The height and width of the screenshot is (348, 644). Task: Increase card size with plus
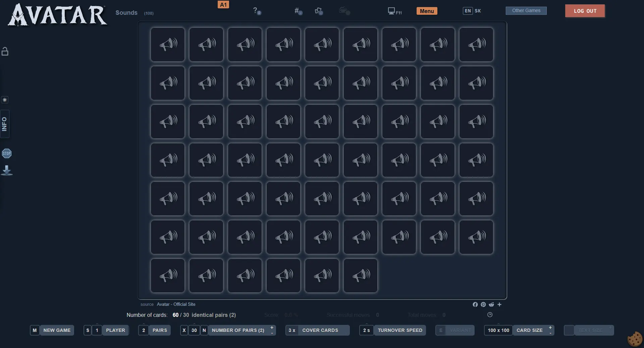pos(550,328)
